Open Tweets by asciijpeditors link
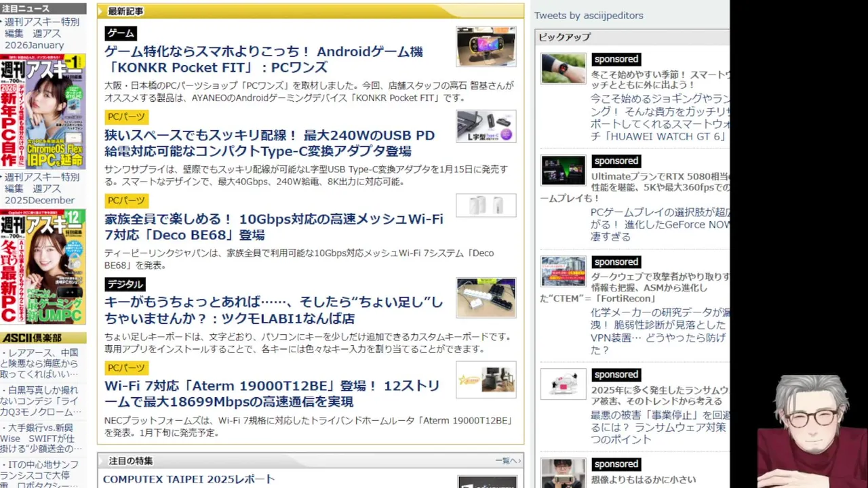Image resolution: width=868 pixels, height=488 pixels. (x=589, y=16)
